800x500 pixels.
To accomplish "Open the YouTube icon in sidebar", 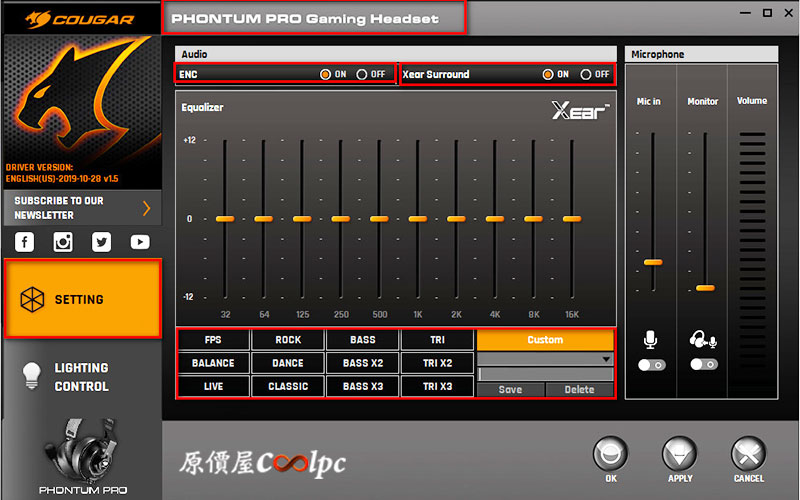I will (139, 242).
